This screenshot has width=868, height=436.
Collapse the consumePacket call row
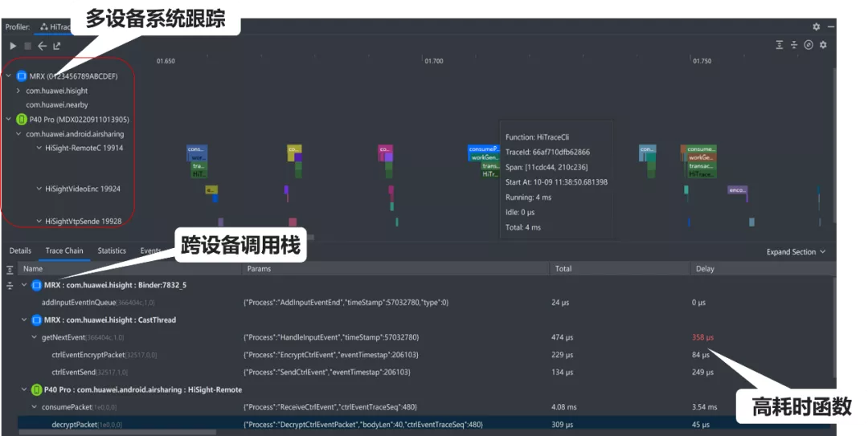[x=35, y=406]
